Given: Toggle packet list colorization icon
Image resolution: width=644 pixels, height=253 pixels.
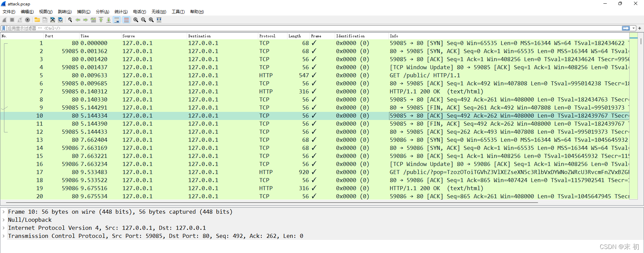Looking at the screenshot, I should click(x=126, y=20).
